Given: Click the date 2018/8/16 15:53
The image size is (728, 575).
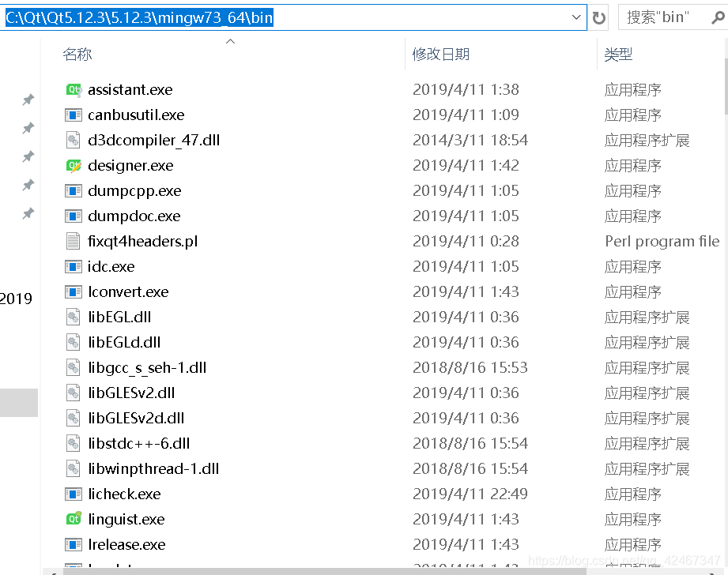Looking at the screenshot, I should [x=470, y=367].
